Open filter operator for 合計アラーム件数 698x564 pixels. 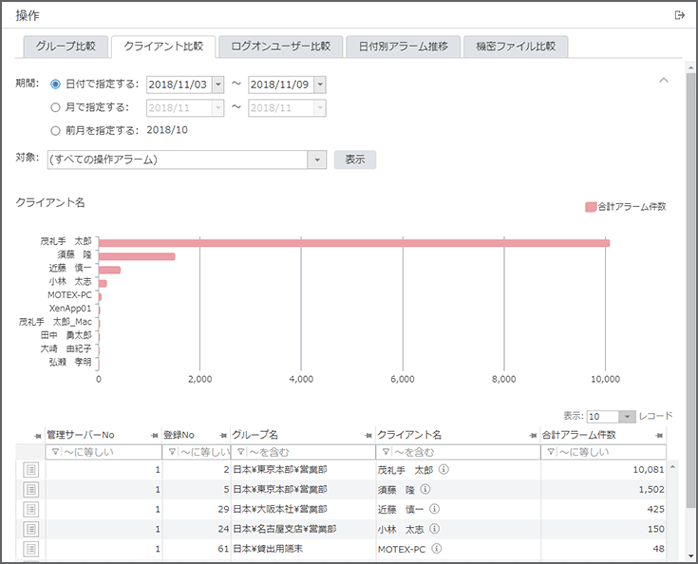tap(551, 452)
